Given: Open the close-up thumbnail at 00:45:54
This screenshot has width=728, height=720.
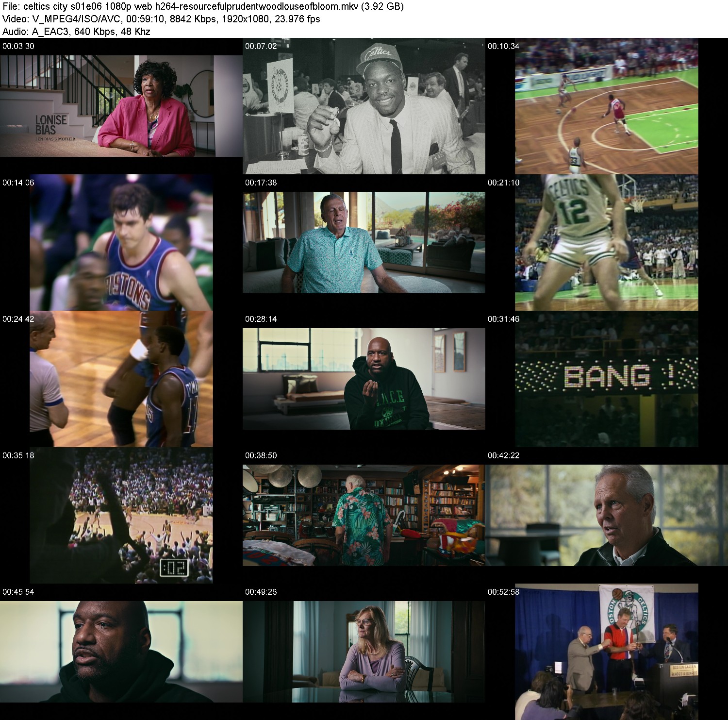Looking at the screenshot, I should pyautogui.click(x=121, y=652).
